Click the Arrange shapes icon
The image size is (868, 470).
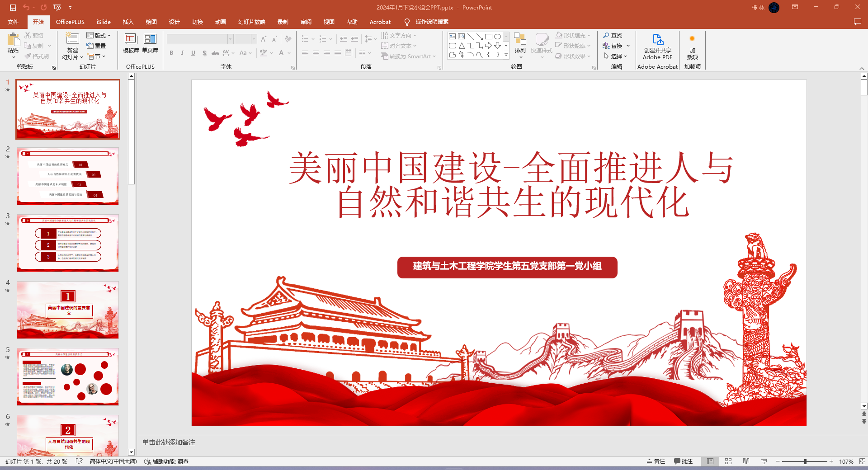click(520, 44)
